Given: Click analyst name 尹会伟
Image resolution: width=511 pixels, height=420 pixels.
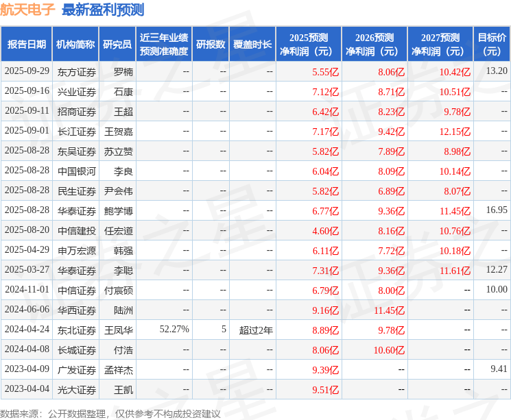Looking at the screenshot, I should pos(118,190).
